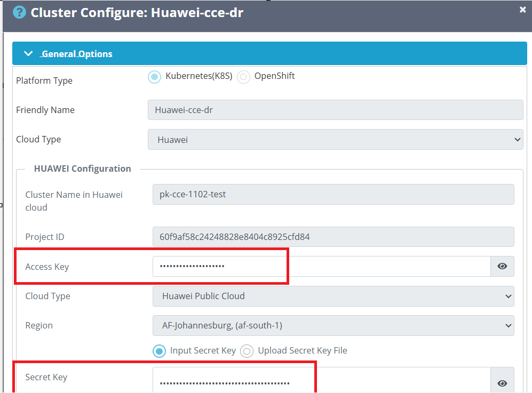Open the Cloud Type Huawei dropdown
The image size is (532, 393).
[335, 139]
